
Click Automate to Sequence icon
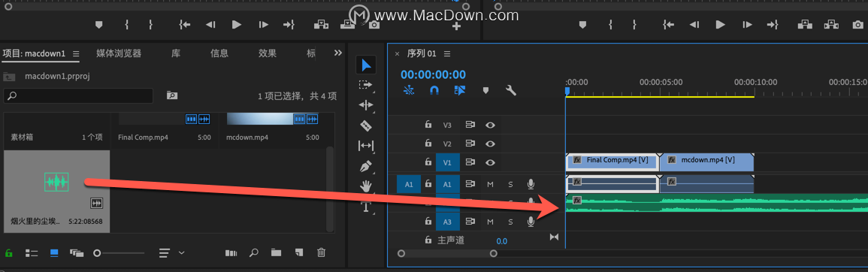(231, 253)
